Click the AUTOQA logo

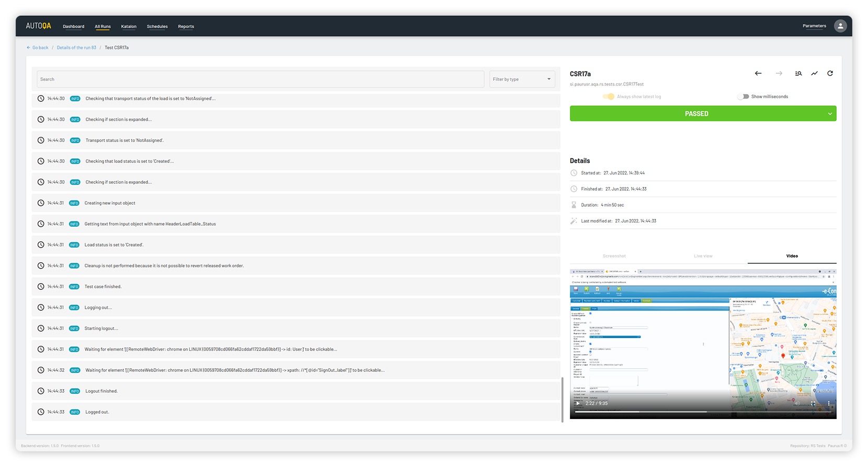tap(39, 26)
